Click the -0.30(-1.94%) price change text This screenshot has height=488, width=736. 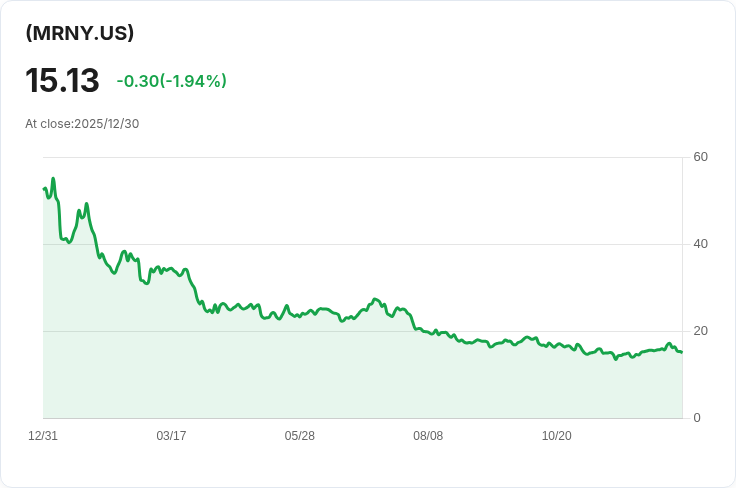click(172, 81)
